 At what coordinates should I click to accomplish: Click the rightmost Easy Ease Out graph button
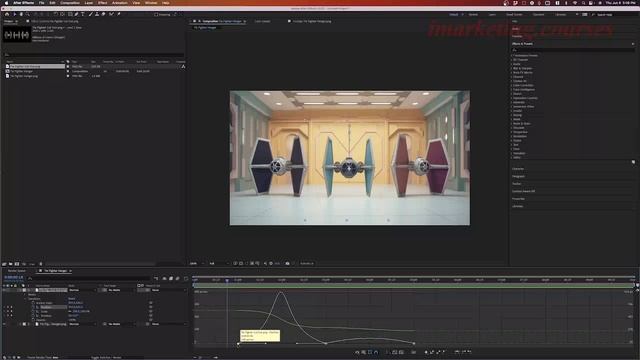(x=469, y=352)
